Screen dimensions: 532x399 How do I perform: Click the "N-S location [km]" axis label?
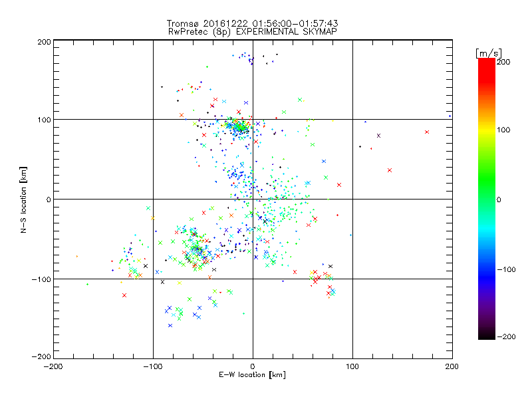(x=23, y=199)
